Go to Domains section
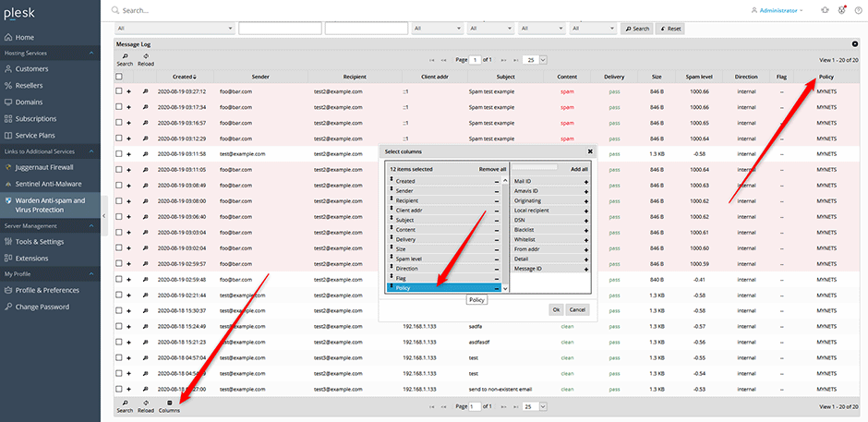The width and height of the screenshot is (868, 422). [x=29, y=102]
